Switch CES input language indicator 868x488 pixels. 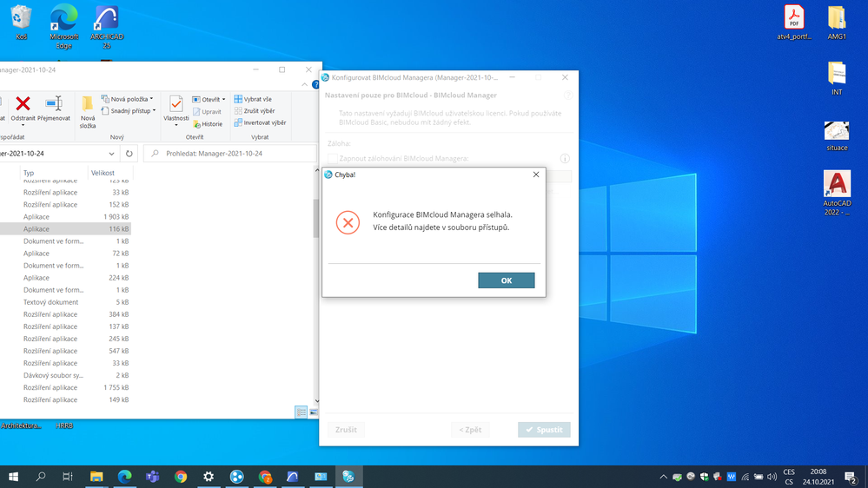tap(789, 477)
